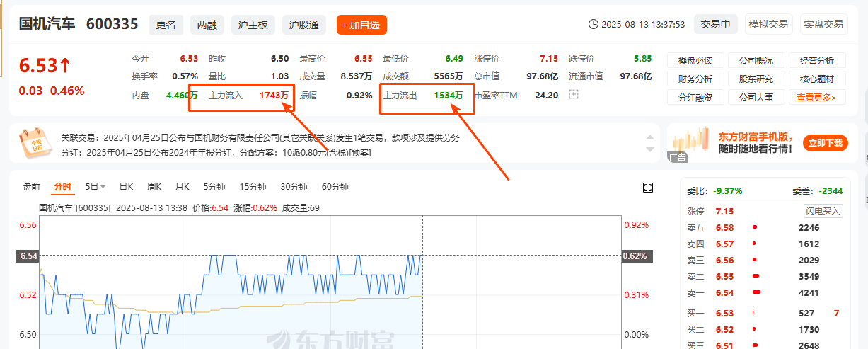Image resolution: width=868 pixels, height=349 pixels.
Task: Click the 更名 button
Action: click(x=166, y=25)
